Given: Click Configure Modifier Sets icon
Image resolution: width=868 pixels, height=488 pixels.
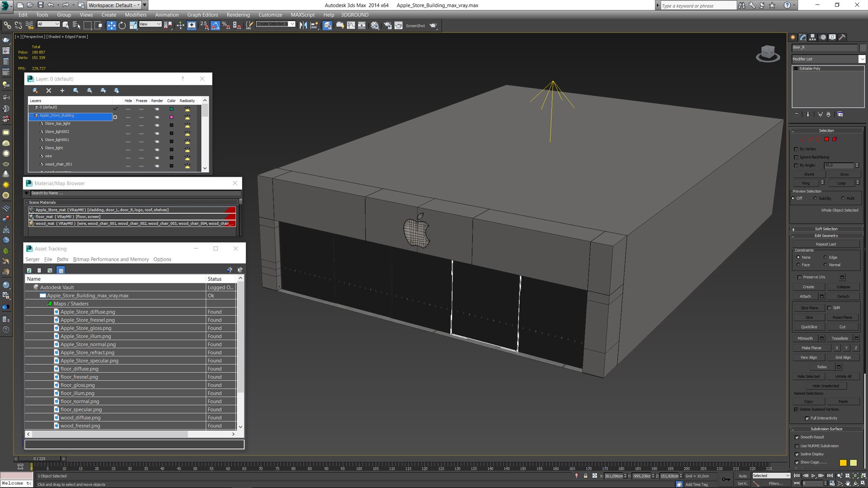Looking at the screenshot, I should click(x=840, y=114).
